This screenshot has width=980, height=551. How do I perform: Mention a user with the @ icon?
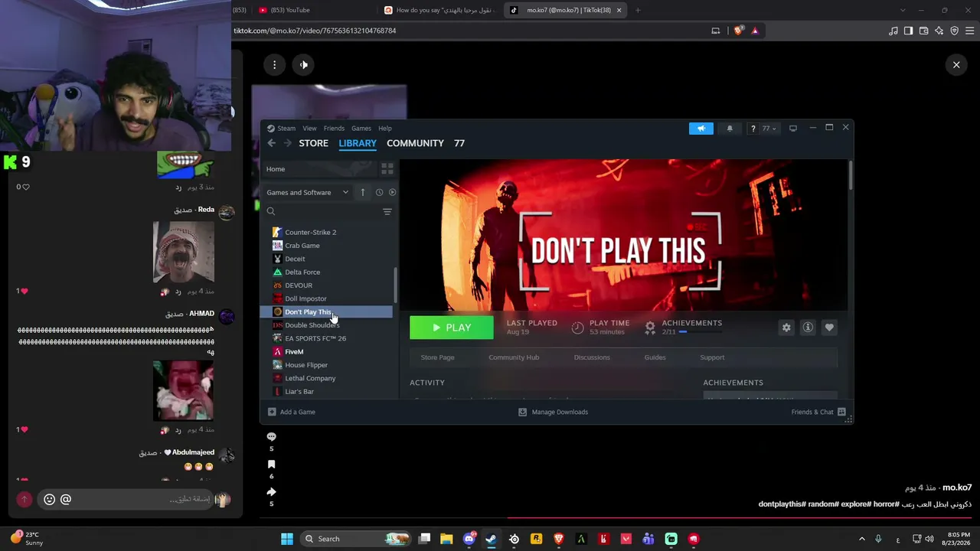[66, 499]
